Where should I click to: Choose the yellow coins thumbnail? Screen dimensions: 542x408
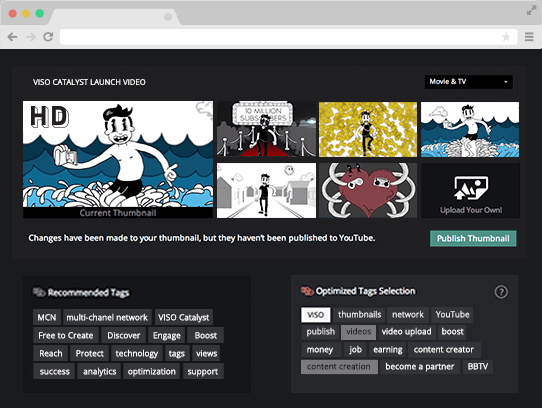[x=368, y=129]
